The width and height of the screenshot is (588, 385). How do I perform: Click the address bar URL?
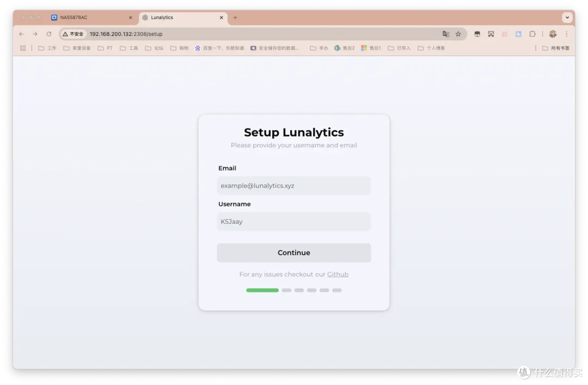(126, 34)
